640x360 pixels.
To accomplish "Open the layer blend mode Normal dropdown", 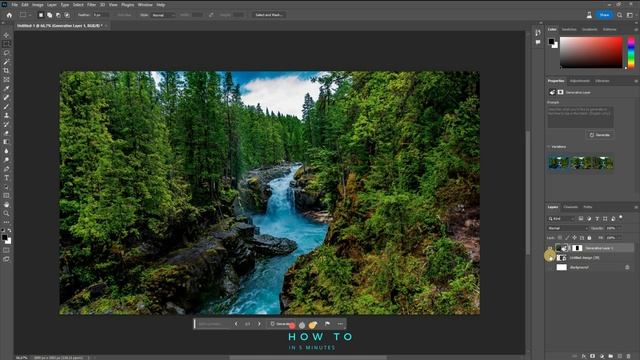I will tap(567, 228).
